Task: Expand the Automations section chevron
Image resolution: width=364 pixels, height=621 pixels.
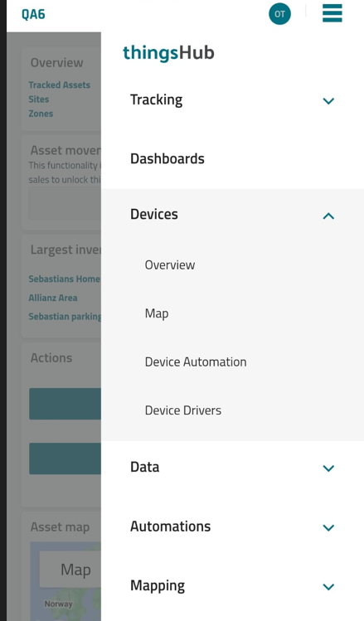Action: tap(328, 527)
